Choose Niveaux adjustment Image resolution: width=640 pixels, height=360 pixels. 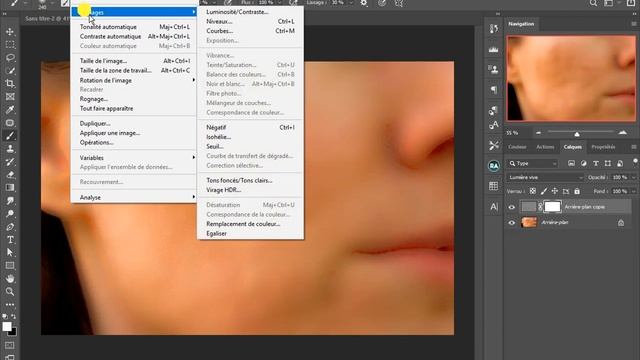coord(250,21)
